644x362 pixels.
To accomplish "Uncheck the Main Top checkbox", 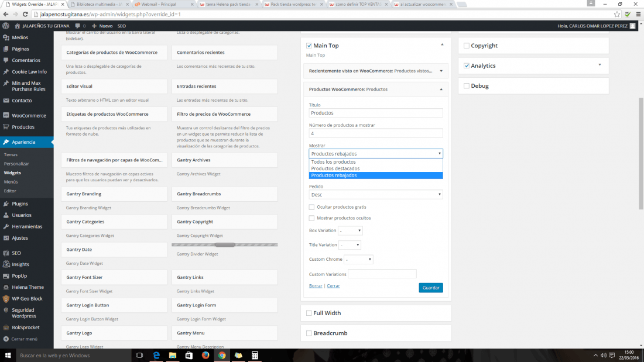I will (x=309, y=46).
